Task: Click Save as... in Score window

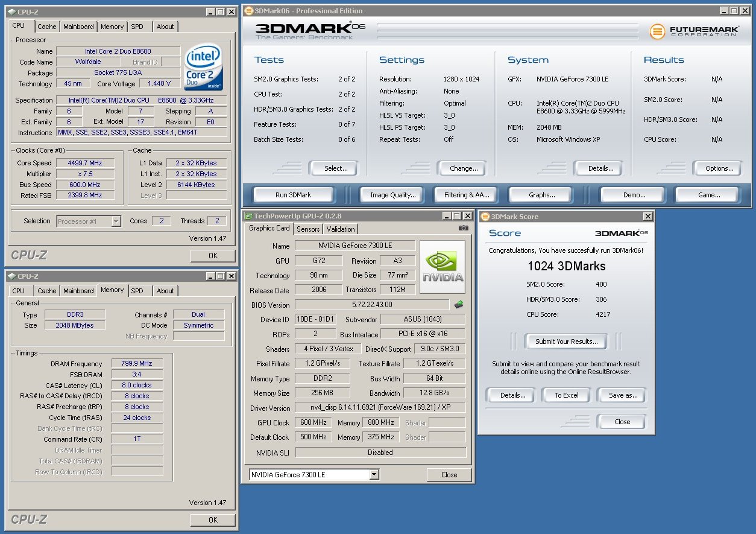Action: [623, 395]
